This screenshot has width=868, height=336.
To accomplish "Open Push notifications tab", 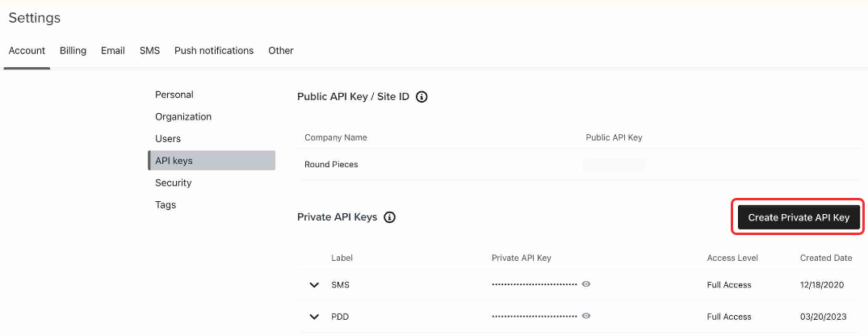I will pyautogui.click(x=214, y=50).
